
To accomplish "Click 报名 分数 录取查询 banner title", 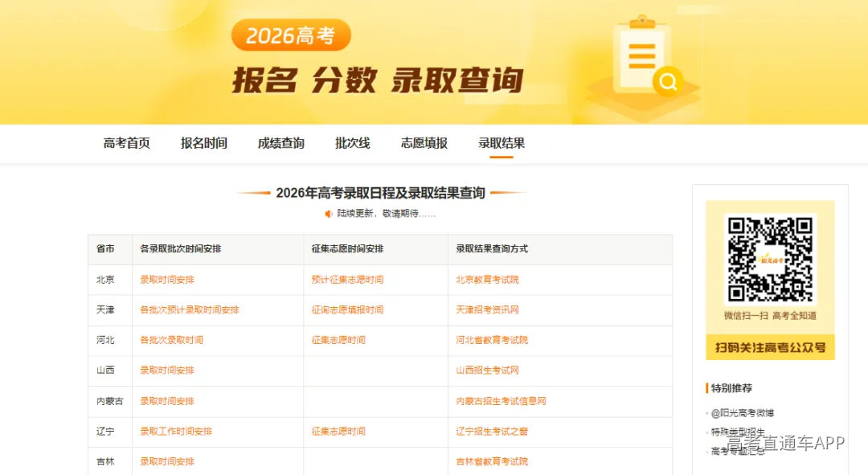I will point(378,80).
